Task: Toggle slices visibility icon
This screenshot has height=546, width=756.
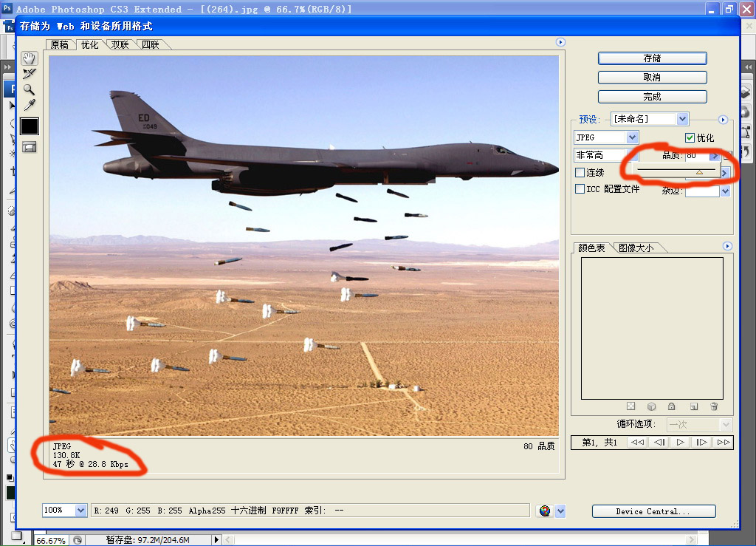Action: 29,147
